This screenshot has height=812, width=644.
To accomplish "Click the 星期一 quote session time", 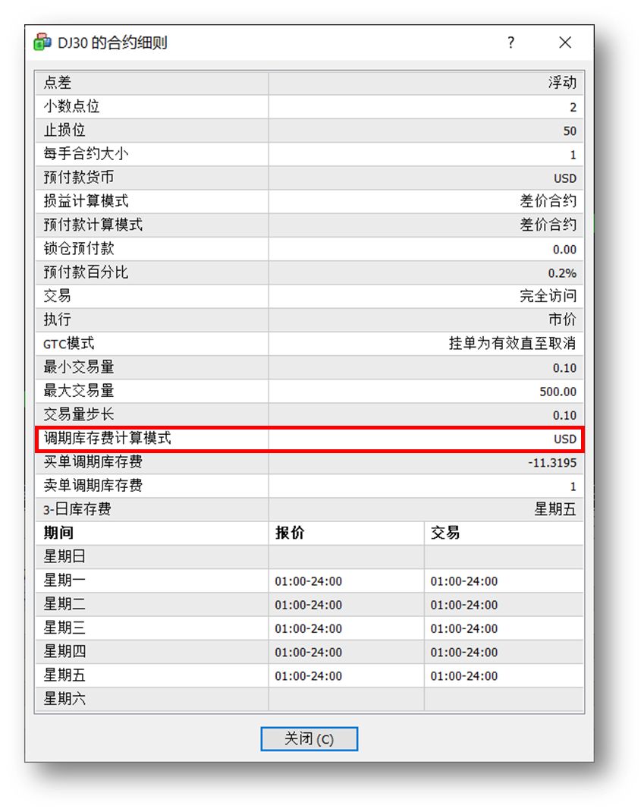I will click(x=309, y=581).
